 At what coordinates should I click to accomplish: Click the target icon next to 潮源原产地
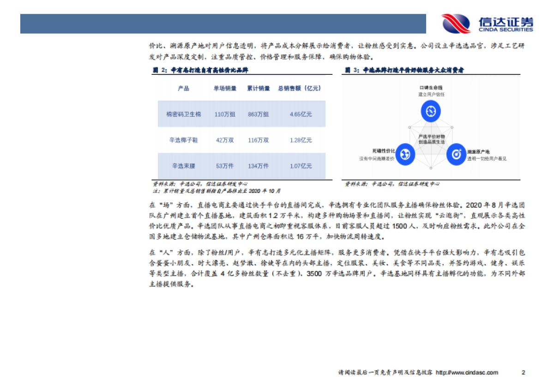(x=456, y=155)
